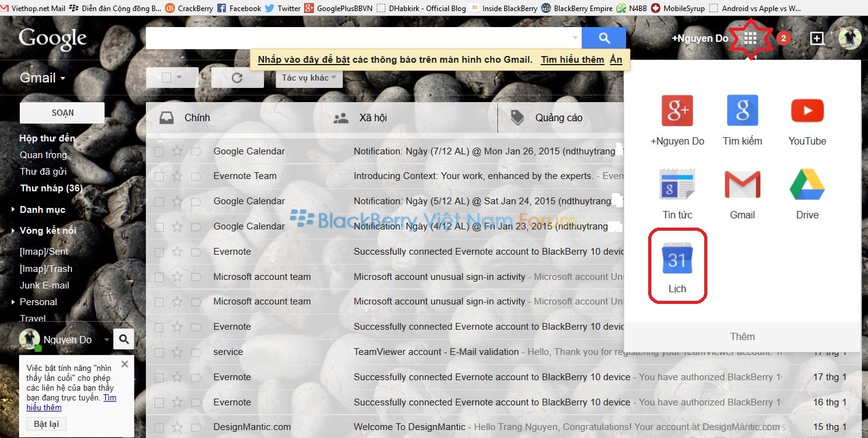Toggle the select-all checkbox in toolbar
The width and height of the screenshot is (868, 438).
pos(166,78)
